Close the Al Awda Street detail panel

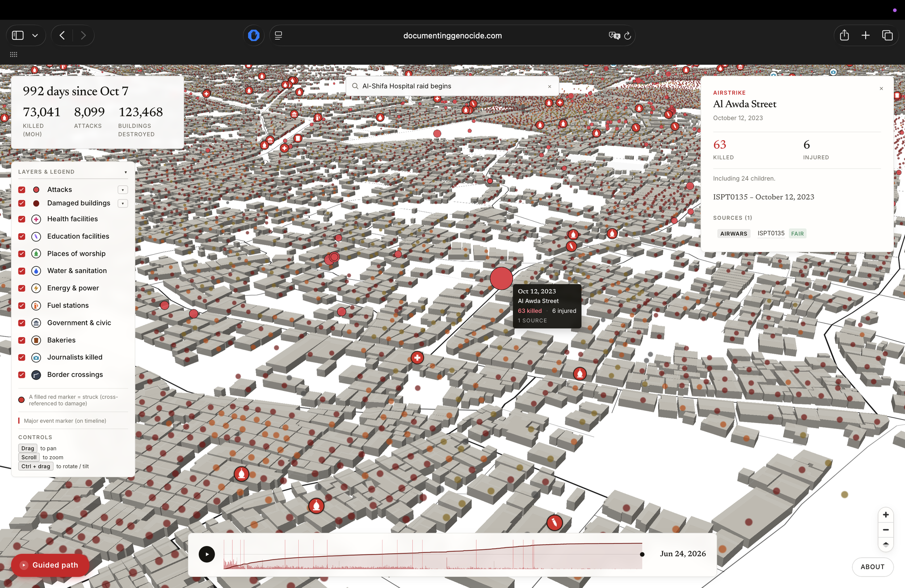click(x=881, y=89)
